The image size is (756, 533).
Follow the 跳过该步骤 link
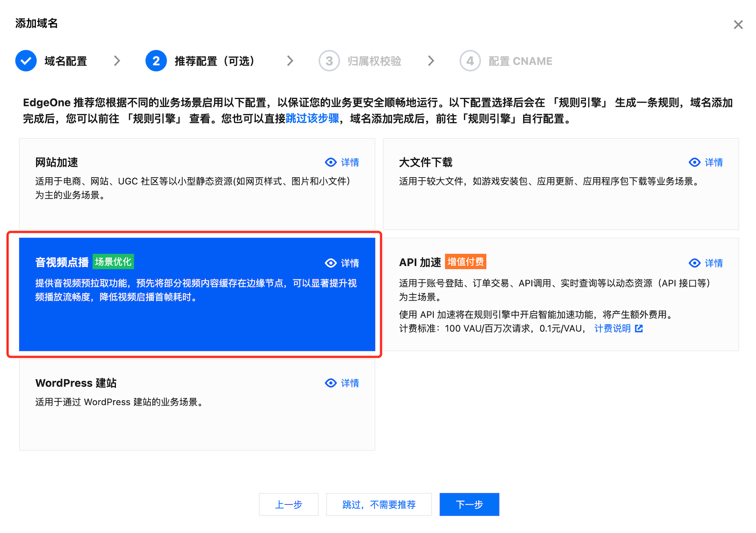[312, 118]
